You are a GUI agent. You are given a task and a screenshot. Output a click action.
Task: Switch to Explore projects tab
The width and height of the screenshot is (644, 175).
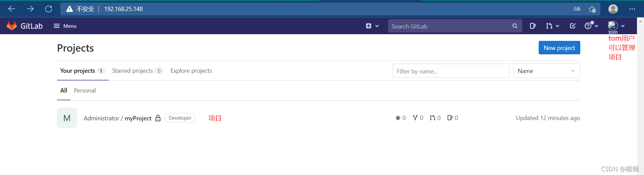tap(191, 71)
